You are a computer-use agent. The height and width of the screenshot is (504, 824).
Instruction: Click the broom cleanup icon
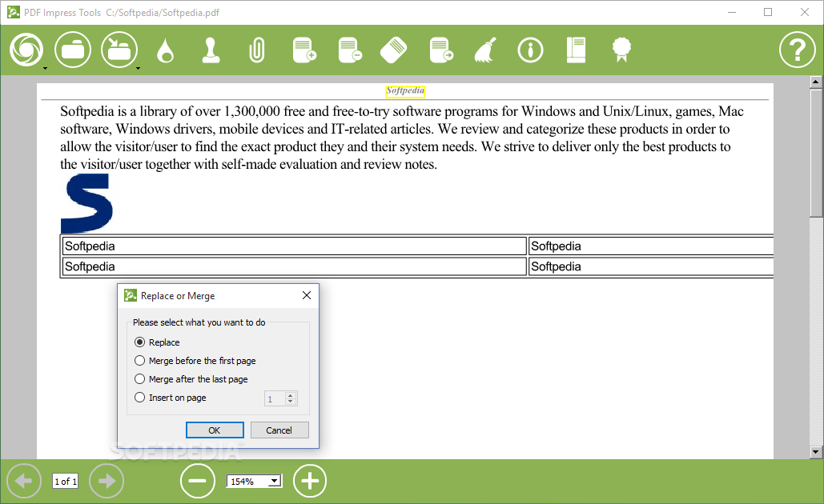[485, 50]
